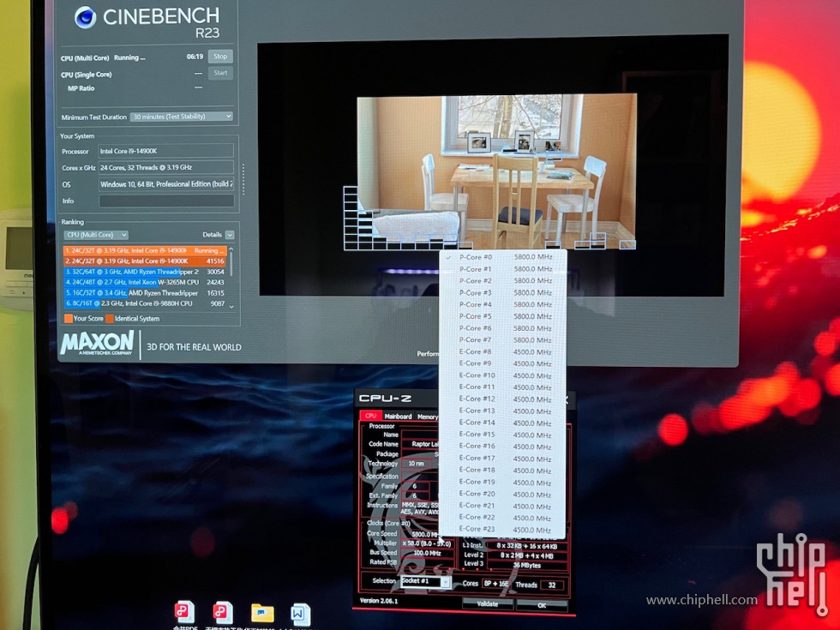840x630 pixels.
Task: Open the Minimum Test Duration dropdown
Action: click(x=182, y=117)
